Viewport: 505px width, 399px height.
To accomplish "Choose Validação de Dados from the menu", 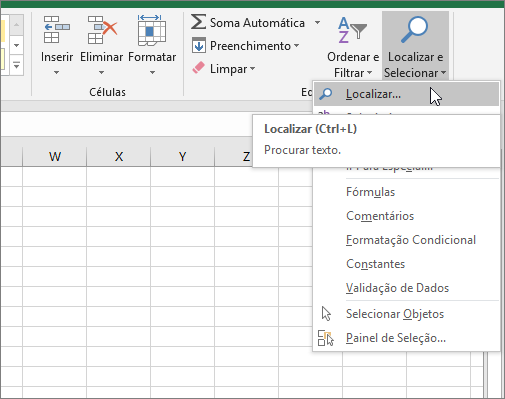I will pos(407,288).
